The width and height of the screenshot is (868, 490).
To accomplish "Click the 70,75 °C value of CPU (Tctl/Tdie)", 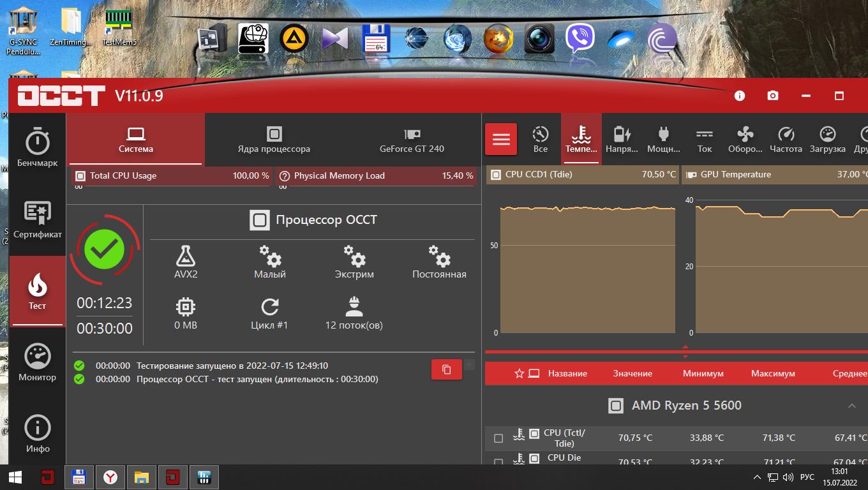I will 635,438.
